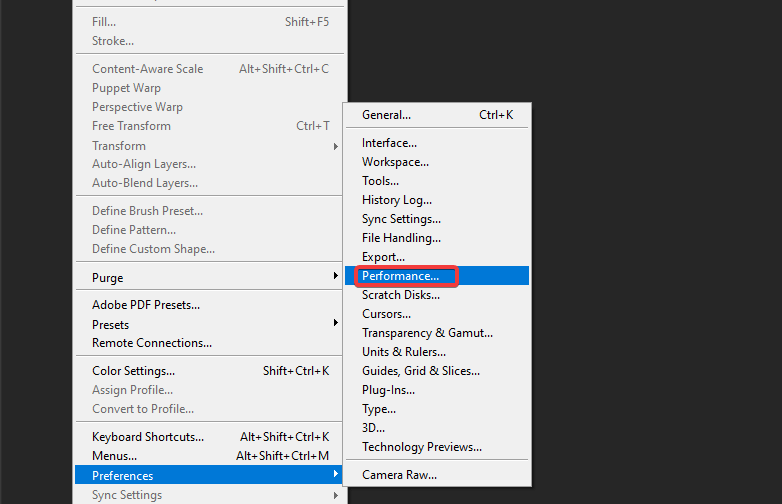
Task: Open Interface preferences
Action: [437, 143]
